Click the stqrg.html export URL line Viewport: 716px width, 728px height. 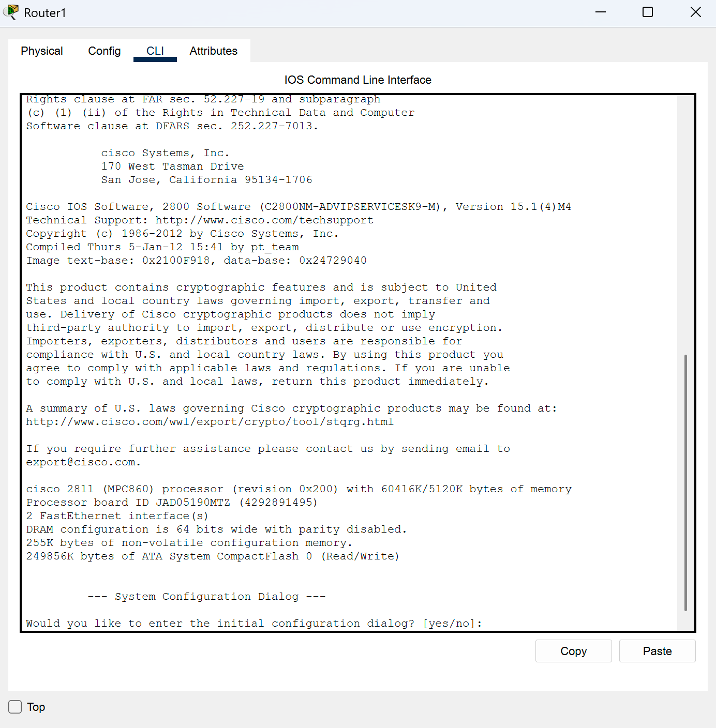210,422
